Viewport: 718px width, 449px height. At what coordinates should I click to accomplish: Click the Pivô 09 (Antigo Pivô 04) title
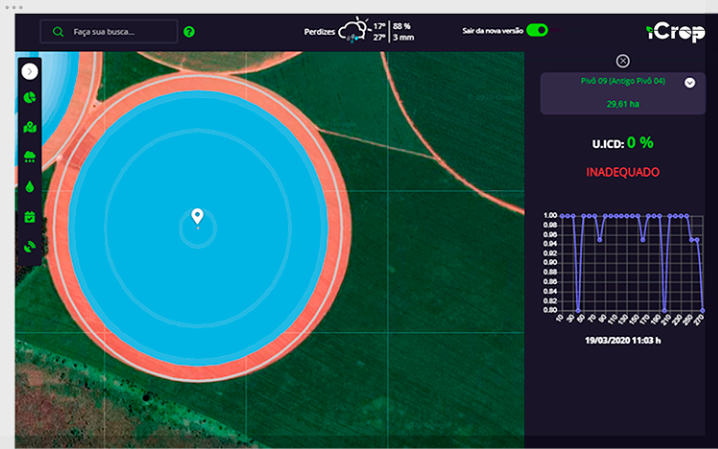click(x=623, y=81)
